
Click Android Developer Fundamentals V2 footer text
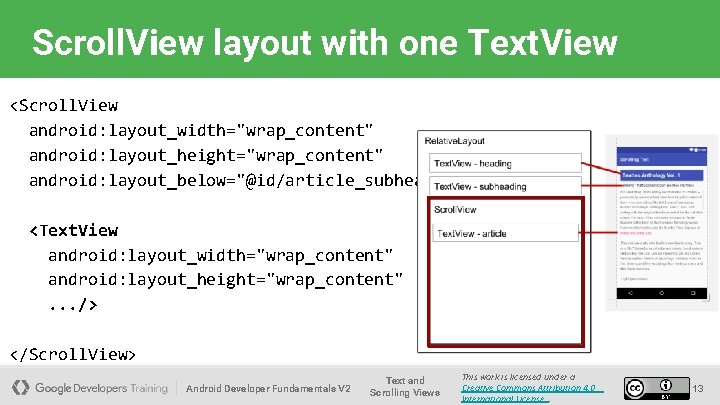coord(268,388)
